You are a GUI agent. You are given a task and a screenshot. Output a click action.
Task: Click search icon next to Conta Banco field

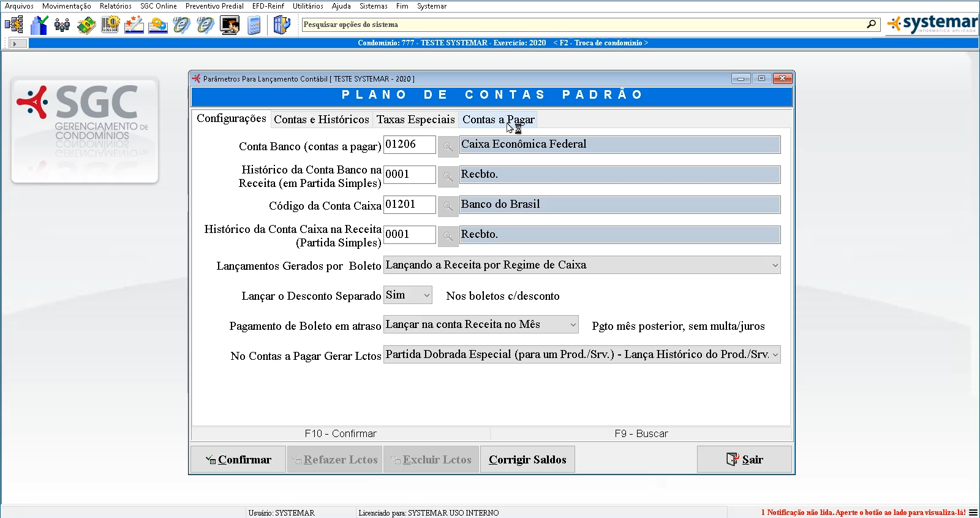click(448, 146)
